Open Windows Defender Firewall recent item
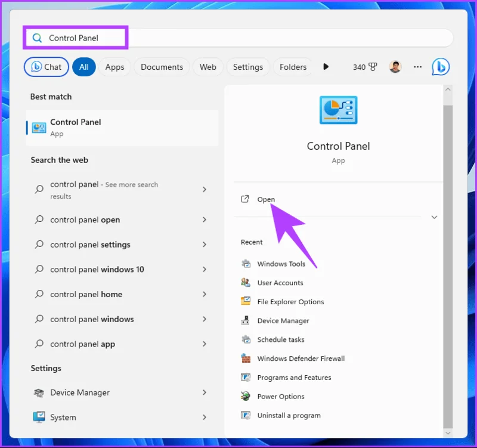This screenshot has height=448, width=477. [301, 359]
